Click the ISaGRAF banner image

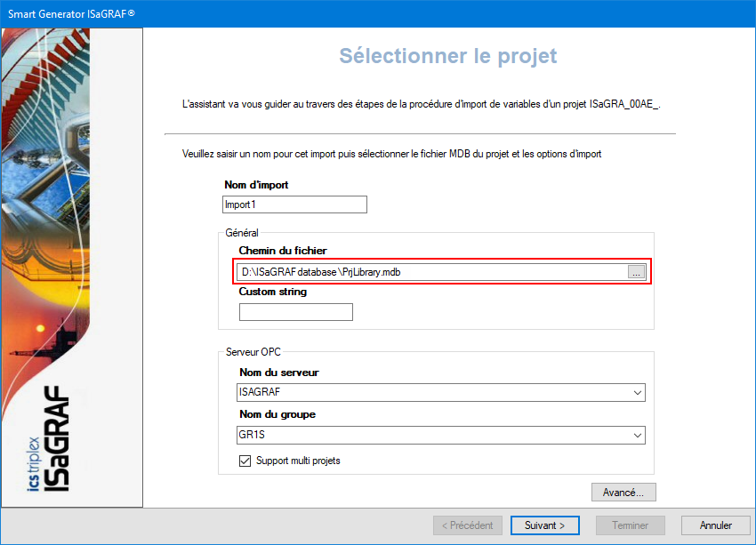coord(72,268)
